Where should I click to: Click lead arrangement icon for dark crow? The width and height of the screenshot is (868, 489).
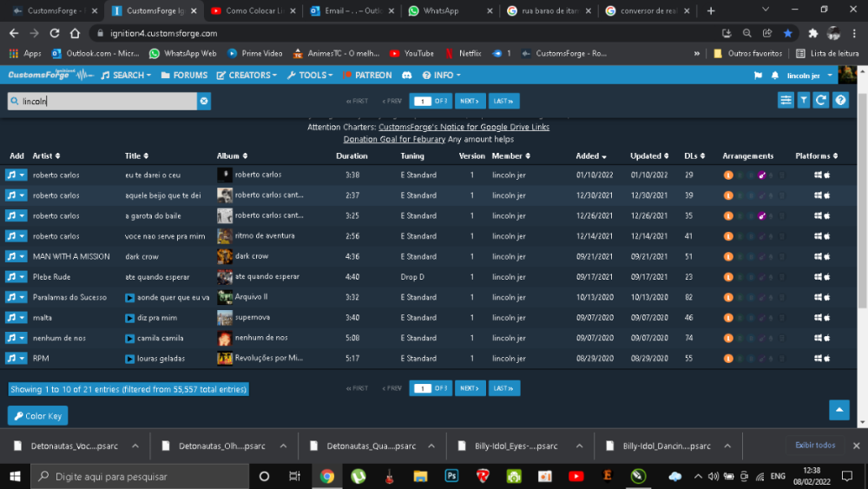728,256
